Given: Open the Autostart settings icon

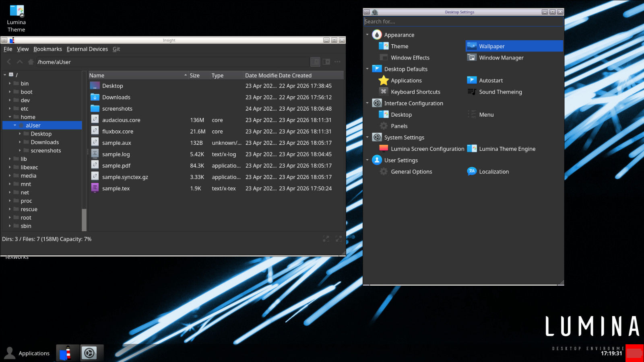Looking at the screenshot, I should pyautogui.click(x=472, y=80).
